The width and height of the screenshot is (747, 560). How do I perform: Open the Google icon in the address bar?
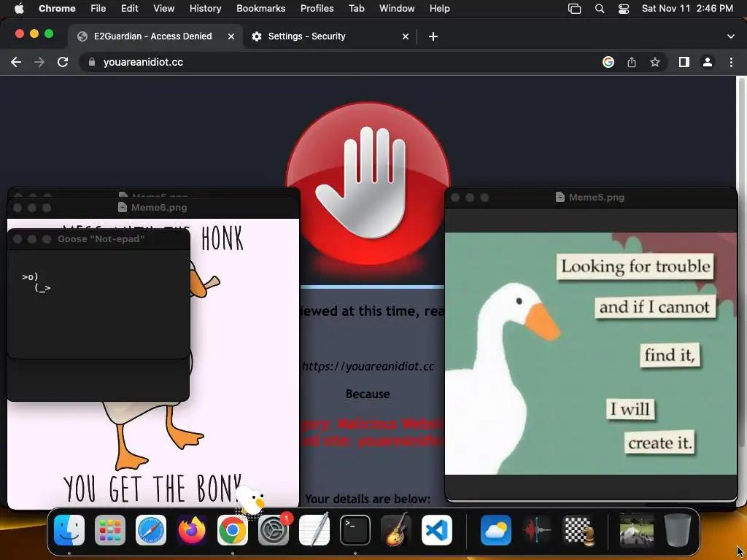click(x=608, y=62)
